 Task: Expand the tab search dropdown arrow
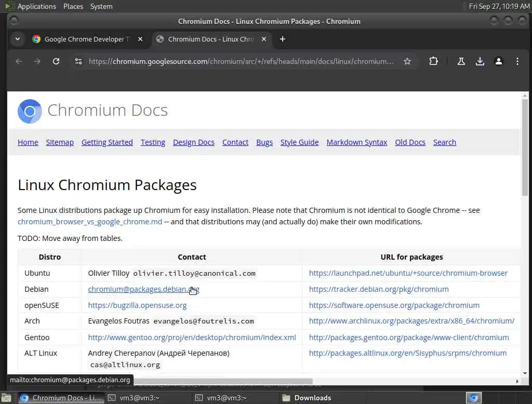[18, 39]
